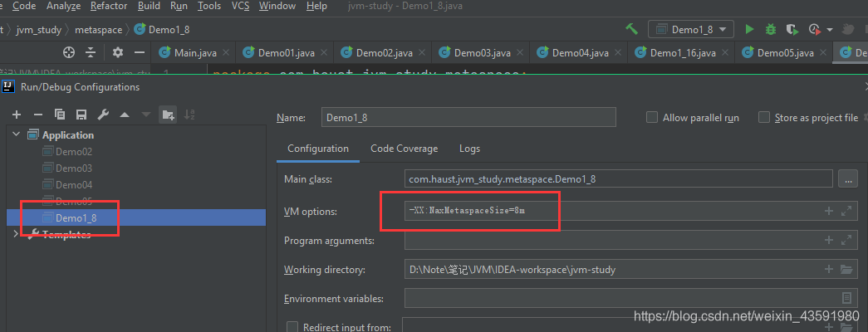Add a new run configuration

point(17,115)
